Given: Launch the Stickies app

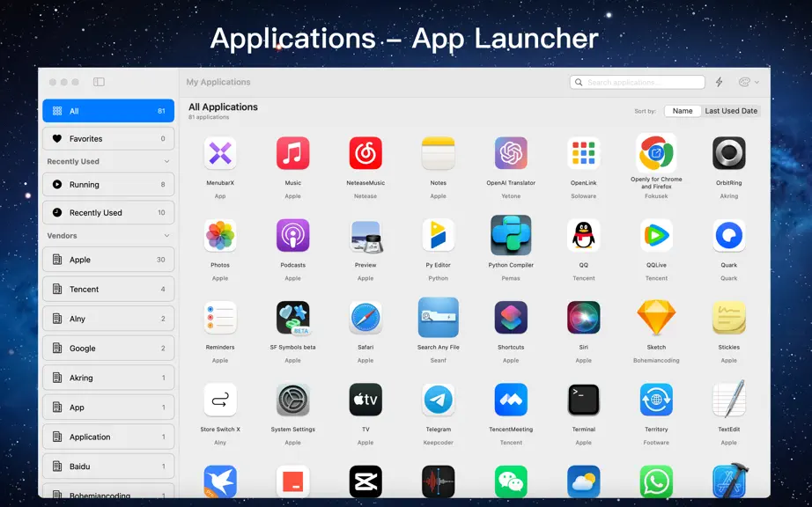Looking at the screenshot, I should pyautogui.click(x=728, y=318).
